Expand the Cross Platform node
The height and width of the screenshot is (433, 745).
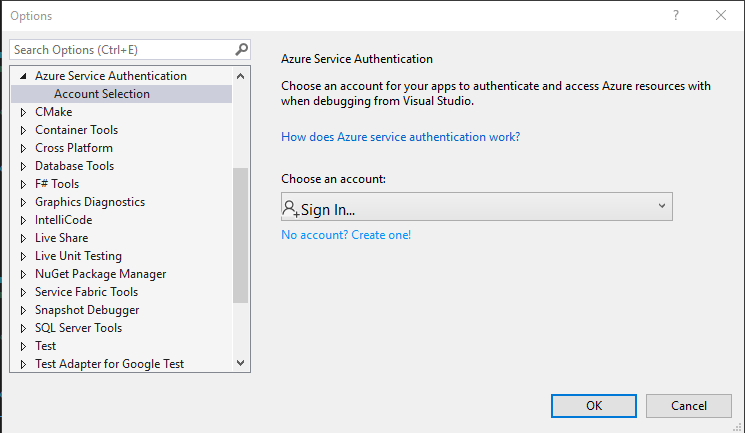23,148
